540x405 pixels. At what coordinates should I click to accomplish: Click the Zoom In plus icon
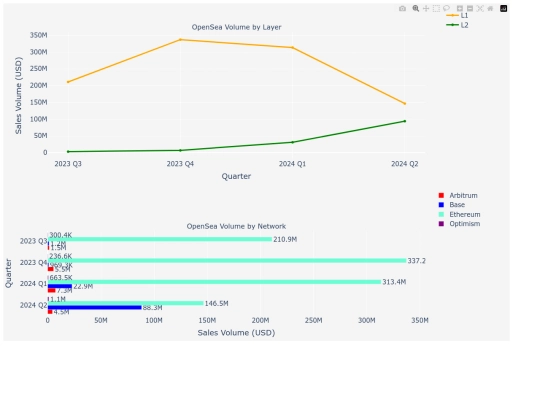460,8
